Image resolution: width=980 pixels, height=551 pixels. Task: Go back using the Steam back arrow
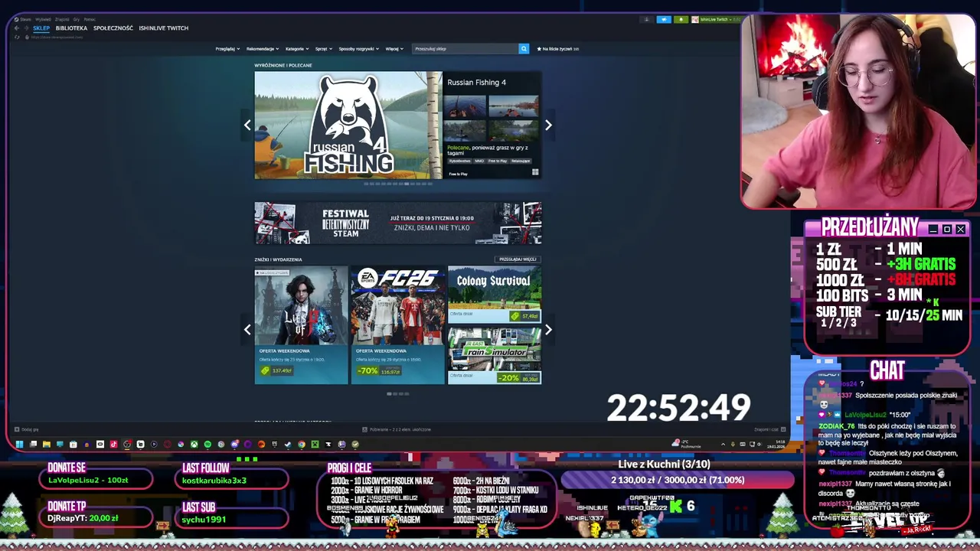pyautogui.click(x=17, y=28)
